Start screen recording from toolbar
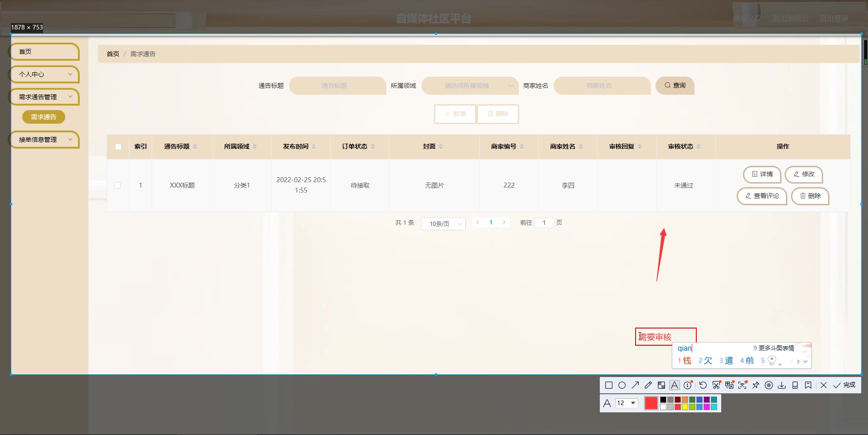Image resolution: width=868 pixels, height=435 pixels. tap(769, 385)
